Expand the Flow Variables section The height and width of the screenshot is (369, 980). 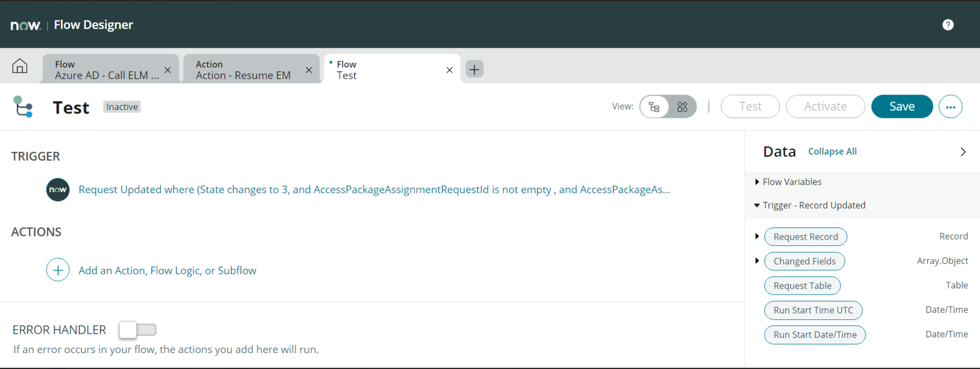pos(757,182)
